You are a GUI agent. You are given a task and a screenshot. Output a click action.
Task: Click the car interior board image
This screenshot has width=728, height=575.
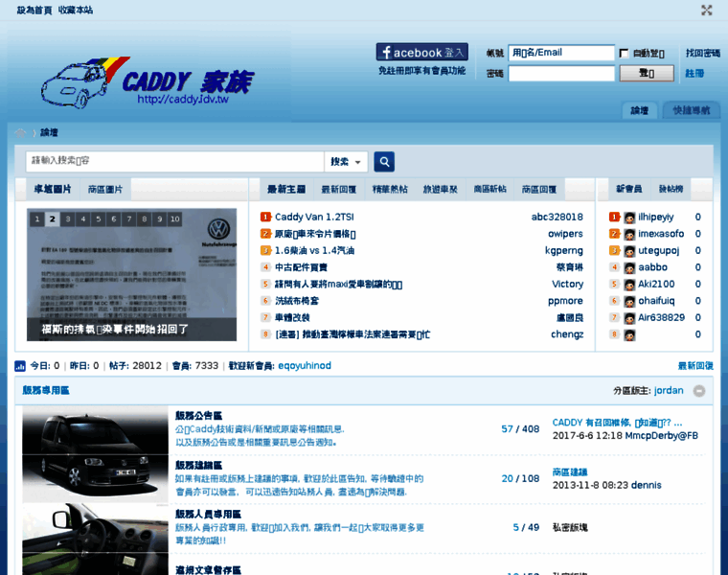95,540
